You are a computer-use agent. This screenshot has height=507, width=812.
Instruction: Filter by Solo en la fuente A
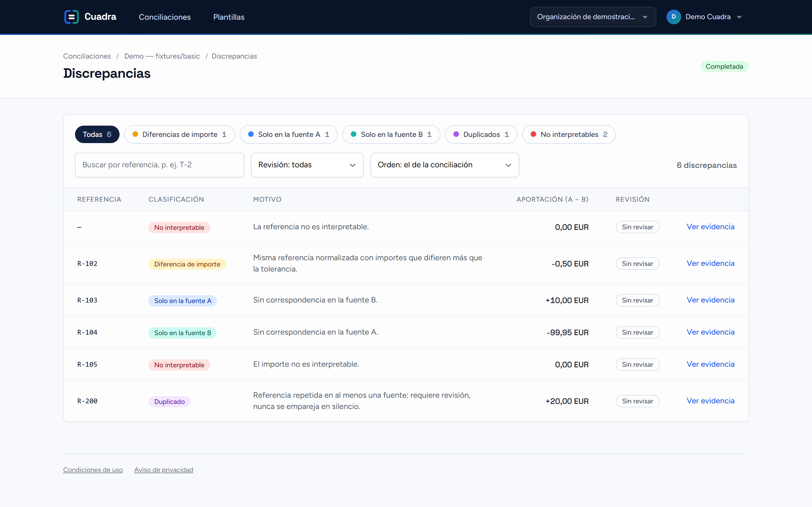pos(288,134)
